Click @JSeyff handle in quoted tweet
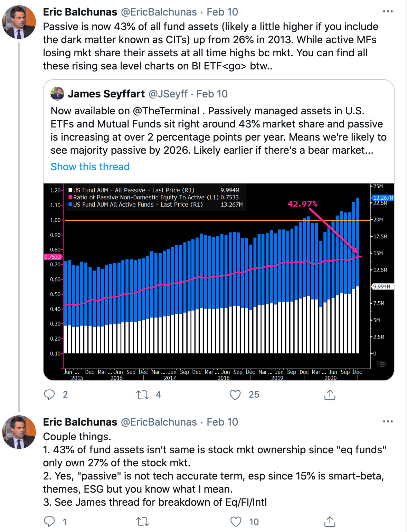The image size is (407, 532). coord(168,94)
